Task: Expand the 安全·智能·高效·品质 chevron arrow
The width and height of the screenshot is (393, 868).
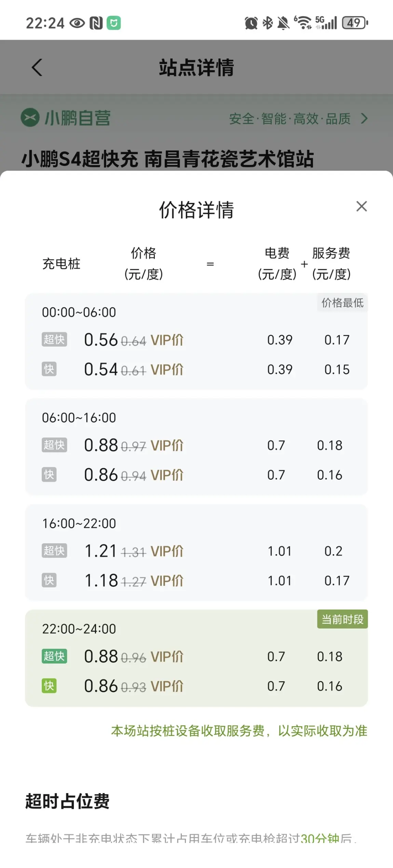Action: click(365, 119)
